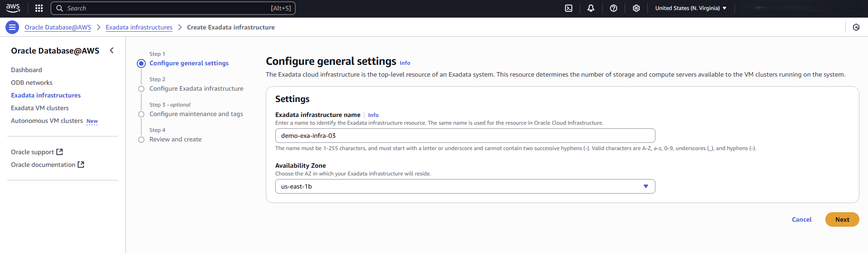Open the United States (N. Virginia) region selector
Screen dimensions: 868x253
pos(691,8)
